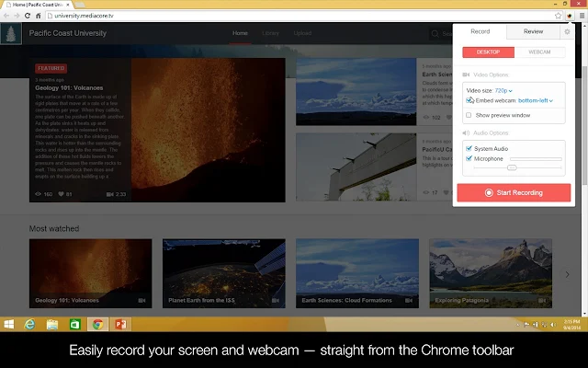Viewport: 588px width, 368px height.
Task: Click the MediaCore extension icon in toolbar
Action: click(x=570, y=16)
